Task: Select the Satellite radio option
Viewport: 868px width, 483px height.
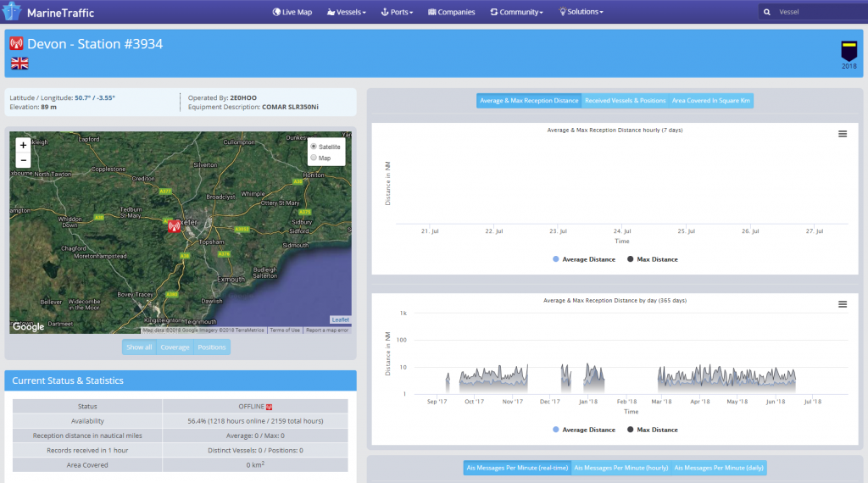Action: pos(314,147)
